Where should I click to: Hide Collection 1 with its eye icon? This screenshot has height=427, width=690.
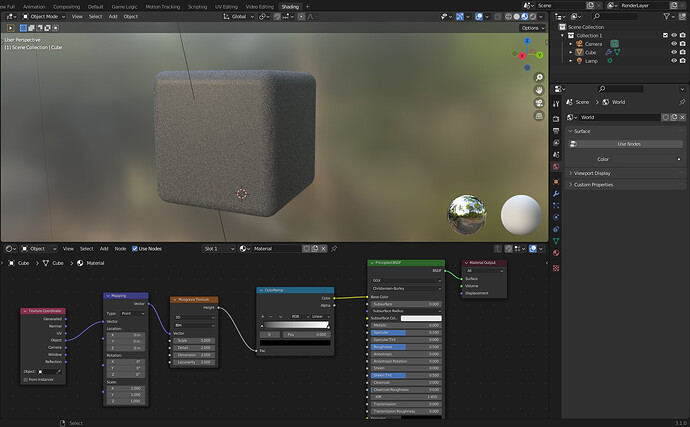coord(674,35)
